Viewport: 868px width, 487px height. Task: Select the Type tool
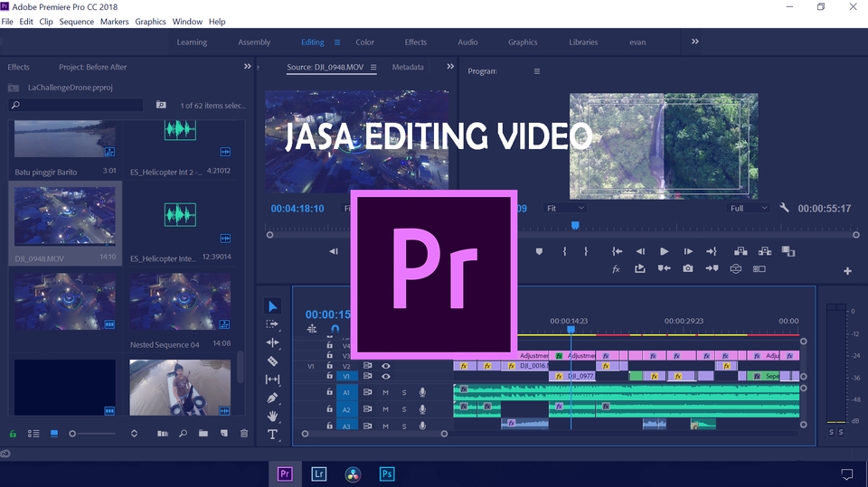click(x=272, y=435)
